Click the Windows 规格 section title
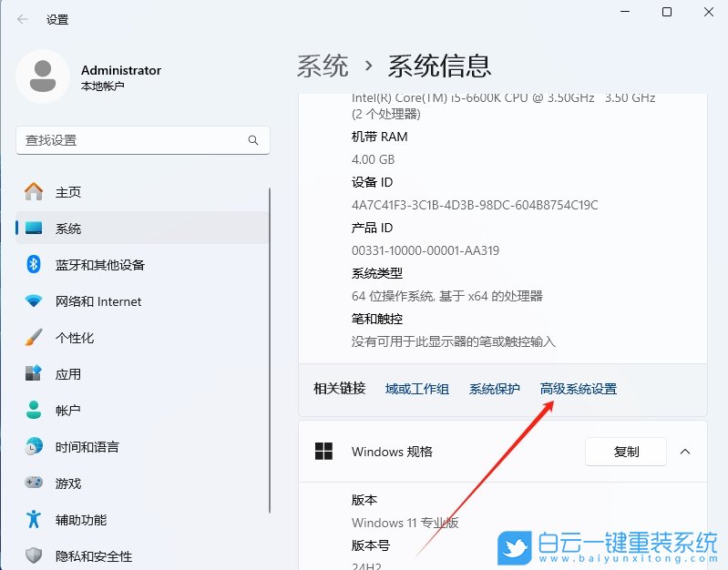 392,451
